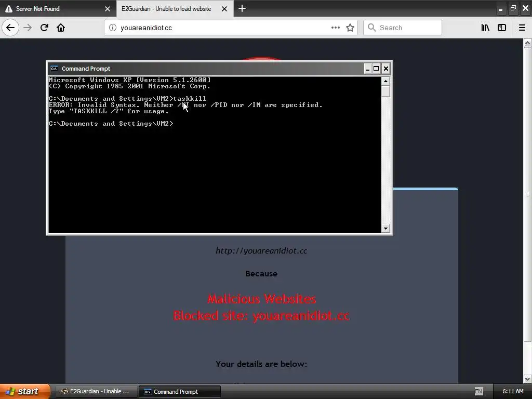The image size is (532, 399).
Task: Click Your details are below heading
Action: pos(261,364)
